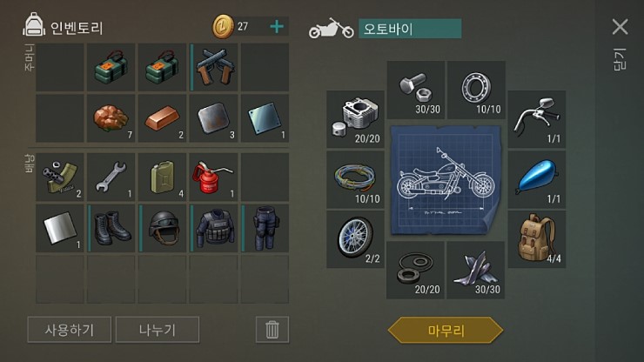
Task: Close the panel with the X button
Action: tap(620, 27)
